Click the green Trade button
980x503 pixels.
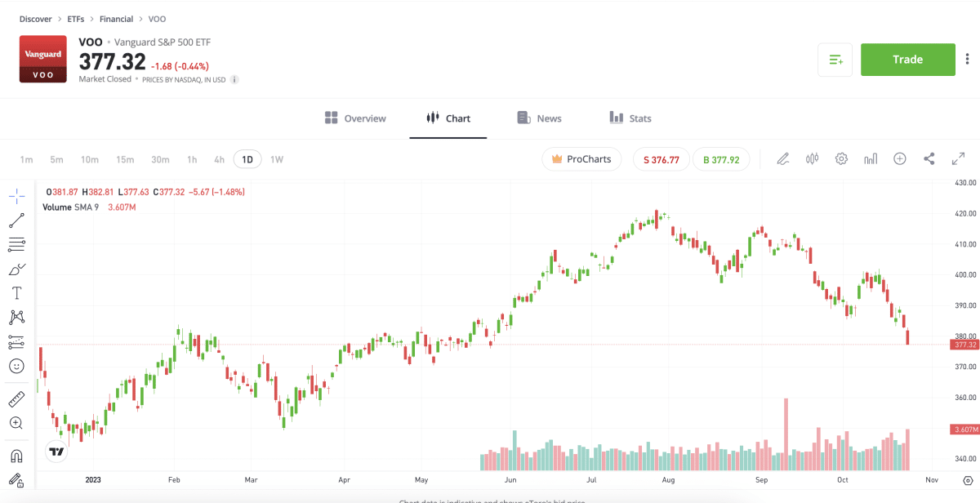pyautogui.click(x=907, y=60)
